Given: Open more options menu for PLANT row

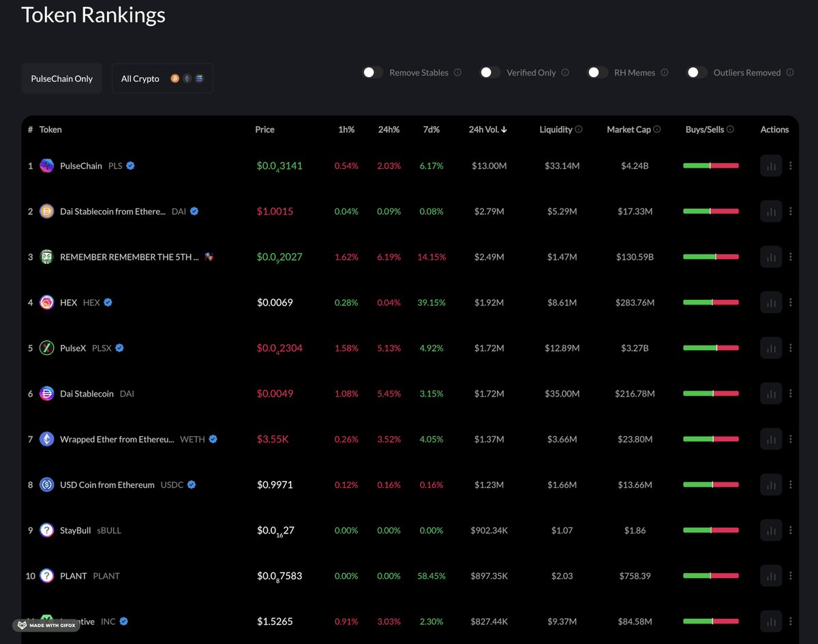Looking at the screenshot, I should click(x=791, y=576).
